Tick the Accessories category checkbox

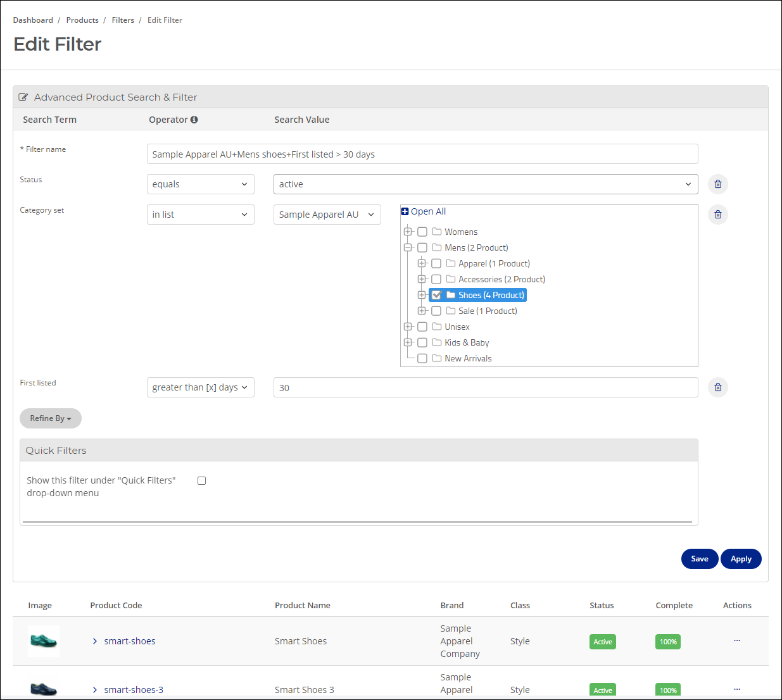(x=436, y=279)
